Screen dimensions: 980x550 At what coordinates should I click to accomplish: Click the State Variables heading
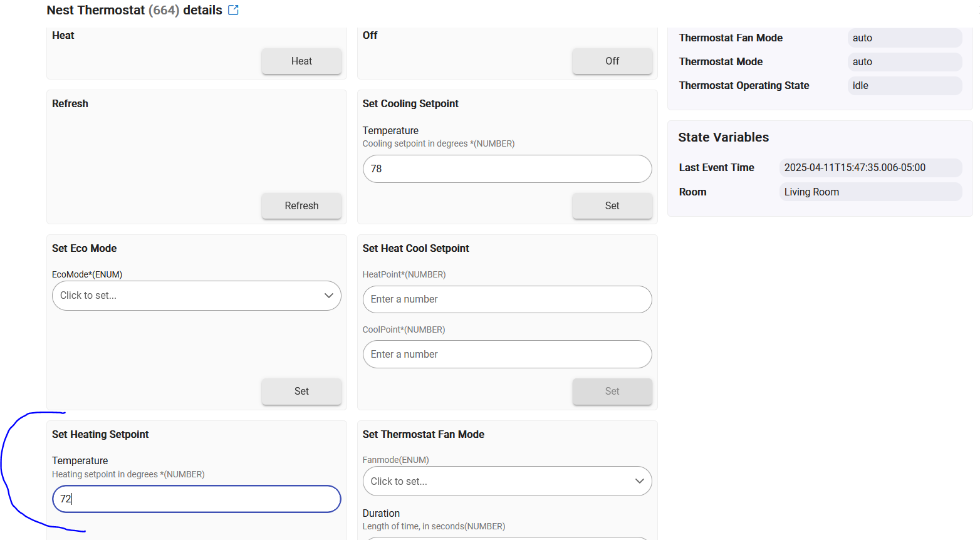pyautogui.click(x=723, y=137)
